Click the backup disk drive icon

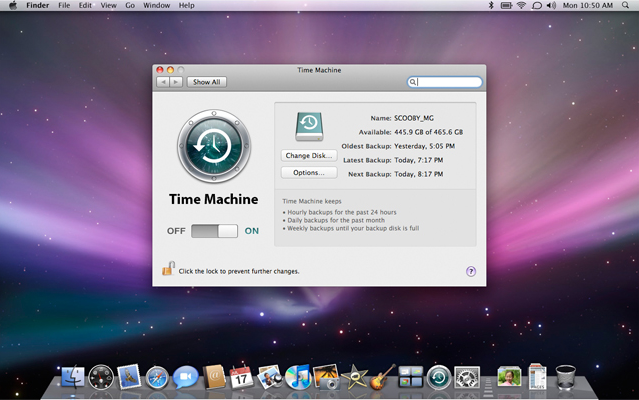(x=309, y=127)
